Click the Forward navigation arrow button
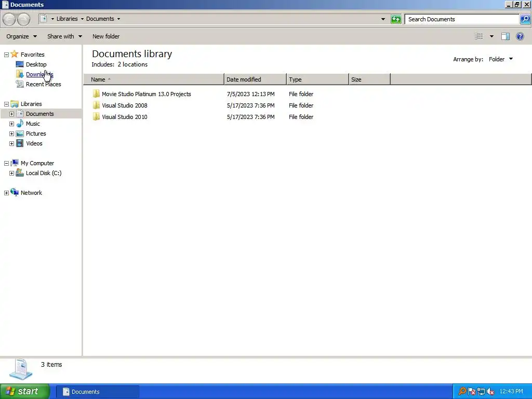 (23, 19)
